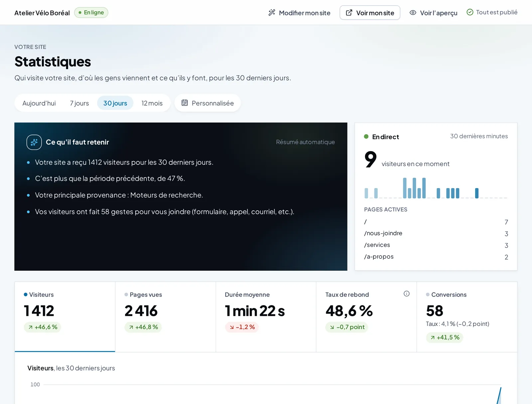Click the calendar icon in Personnalisée
532x404 pixels.
185,103
